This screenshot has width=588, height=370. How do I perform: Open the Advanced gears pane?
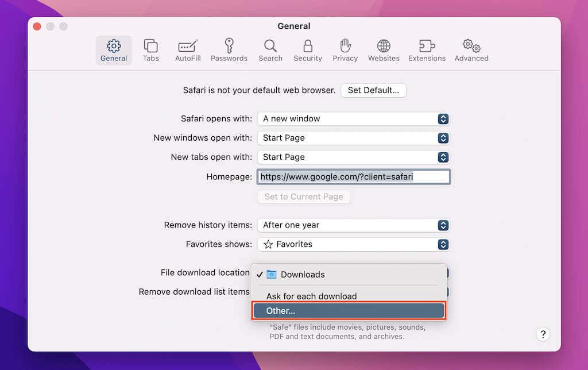pos(471,51)
